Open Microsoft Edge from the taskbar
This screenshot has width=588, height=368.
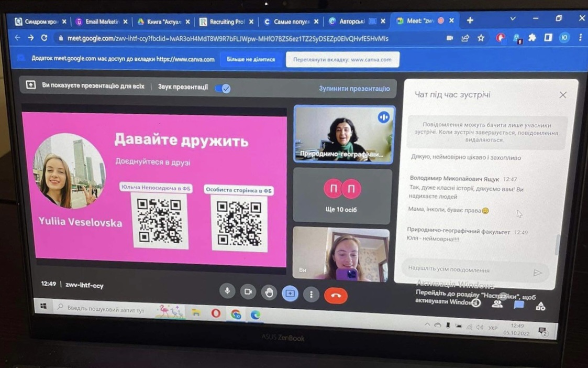tap(256, 315)
